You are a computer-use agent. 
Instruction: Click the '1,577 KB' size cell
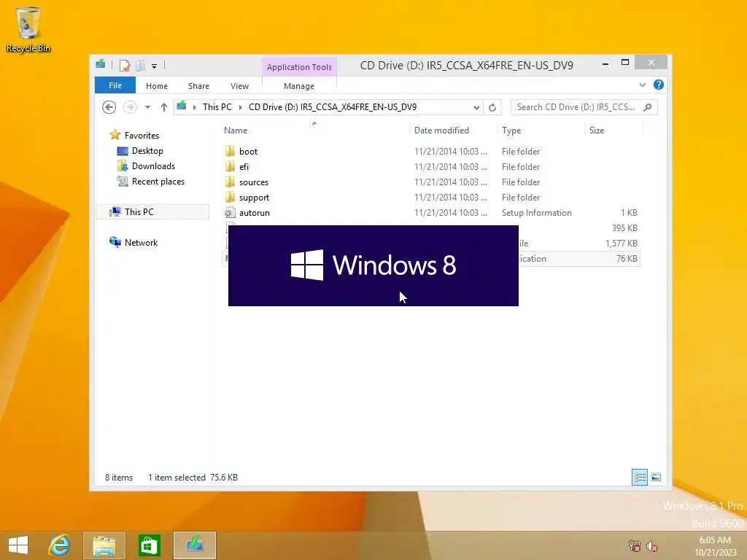622,244
